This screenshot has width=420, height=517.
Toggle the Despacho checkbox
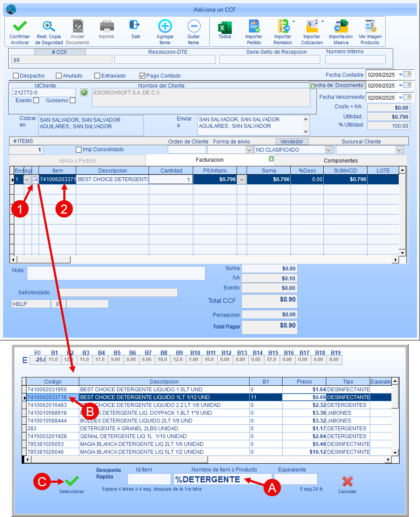pos(16,75)
